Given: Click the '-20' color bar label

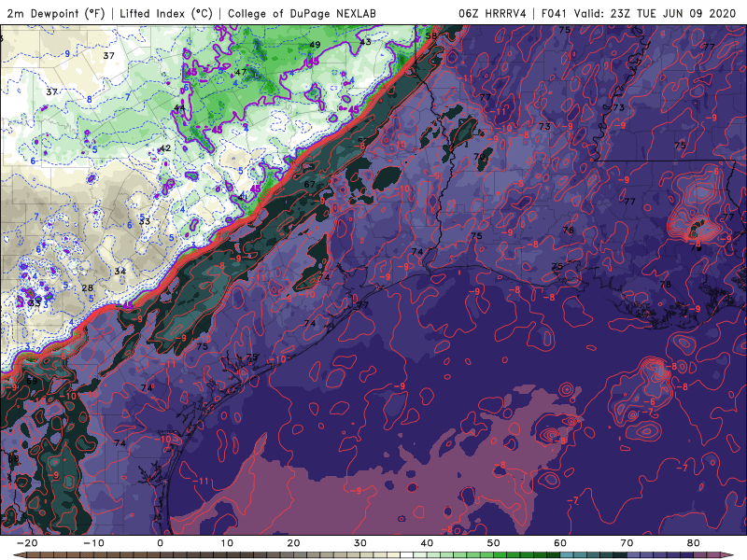Looking at the screenshot, I should (x=27, y=543).
